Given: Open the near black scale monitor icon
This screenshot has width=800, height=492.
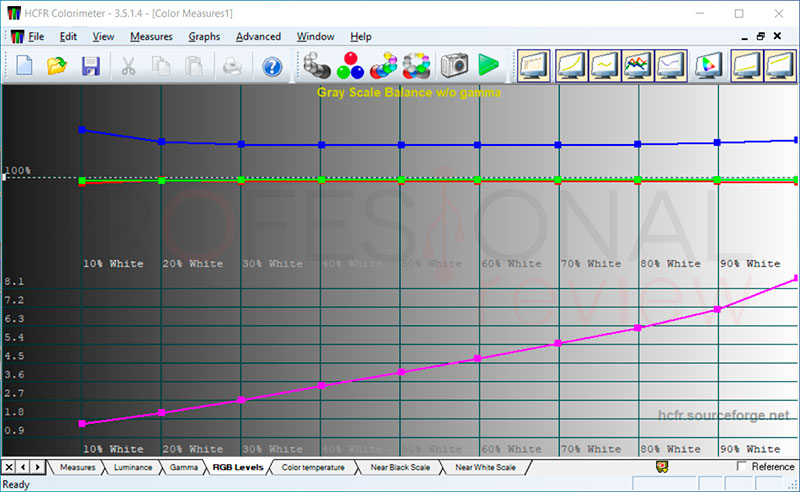Looking at the screenshot, I should (747, 66).
